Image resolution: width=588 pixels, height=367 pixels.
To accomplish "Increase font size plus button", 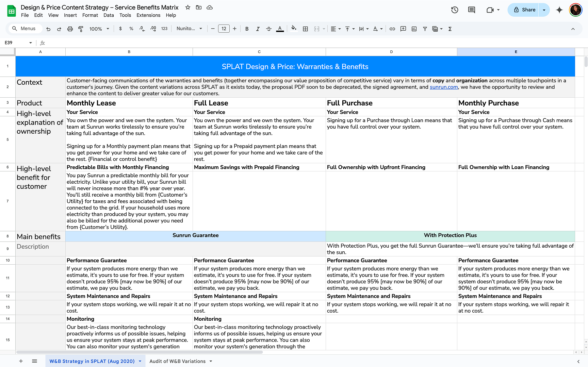I will (234, 29).
